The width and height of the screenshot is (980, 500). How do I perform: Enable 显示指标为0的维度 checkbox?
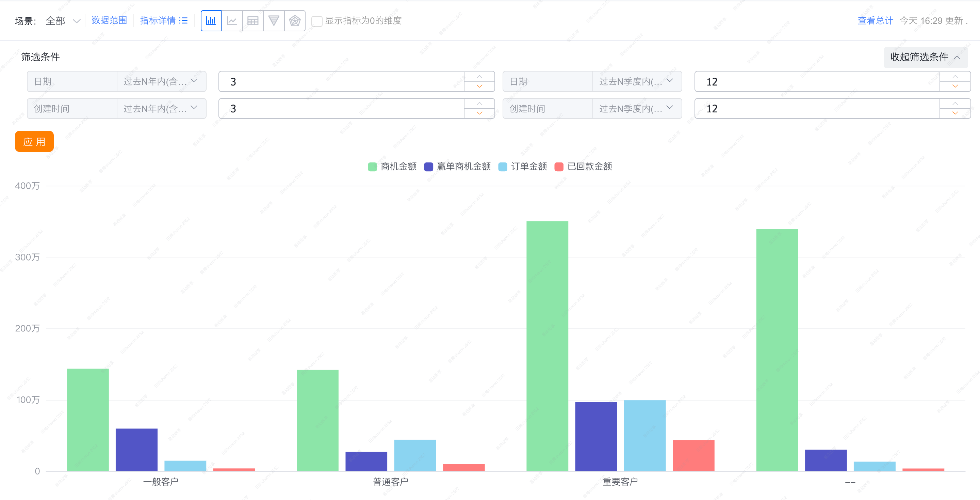pos(316,21)
